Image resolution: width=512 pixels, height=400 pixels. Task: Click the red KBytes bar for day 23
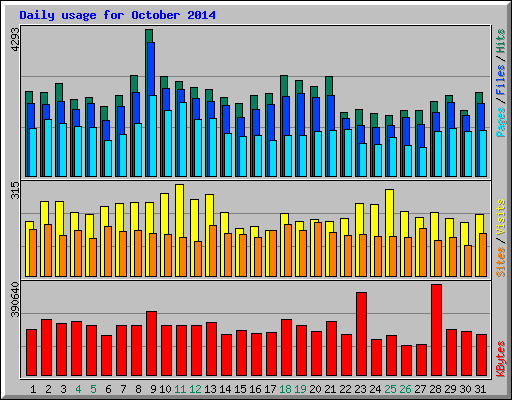point(361,334)
